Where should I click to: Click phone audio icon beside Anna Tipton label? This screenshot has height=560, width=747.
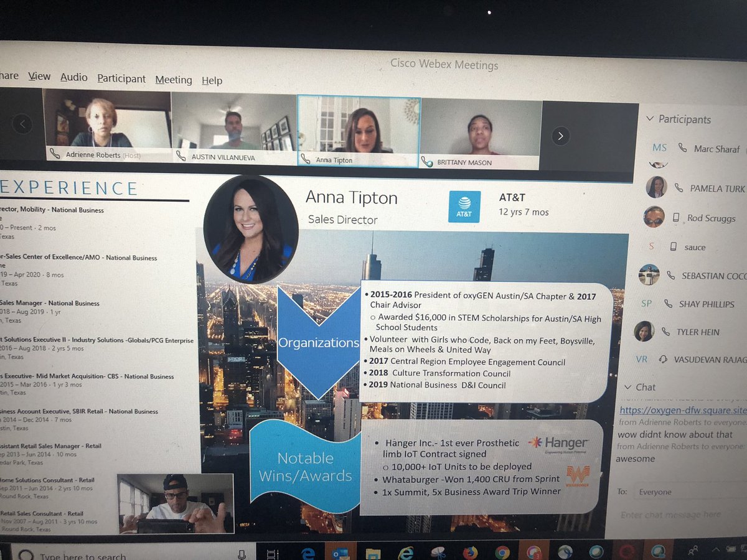306,159
